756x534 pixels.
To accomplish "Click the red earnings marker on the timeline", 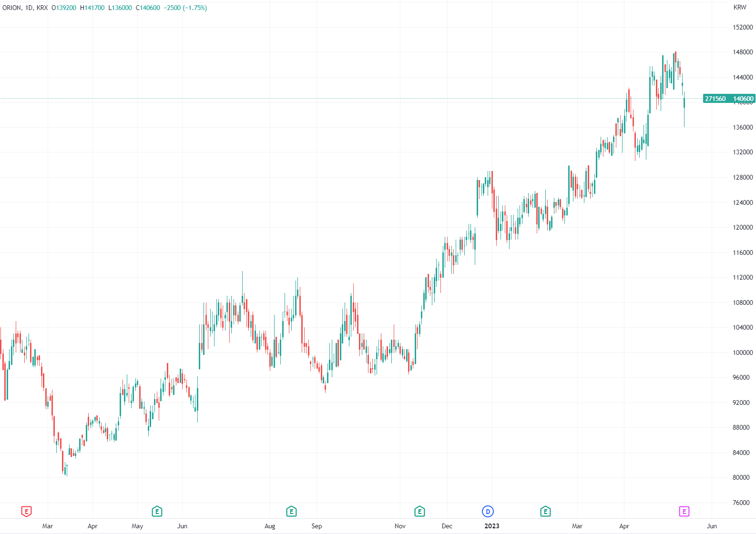I will coord(26,512).
